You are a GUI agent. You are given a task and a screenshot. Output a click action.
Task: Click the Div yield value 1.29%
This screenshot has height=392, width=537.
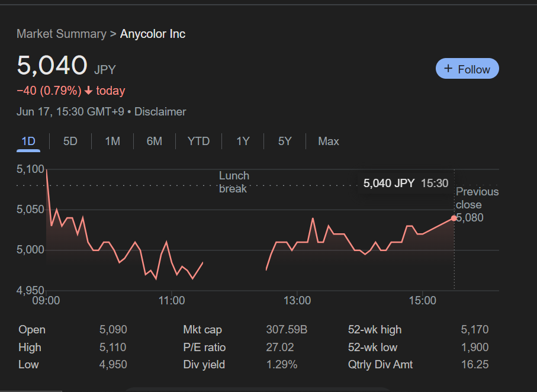click(281, 365)
